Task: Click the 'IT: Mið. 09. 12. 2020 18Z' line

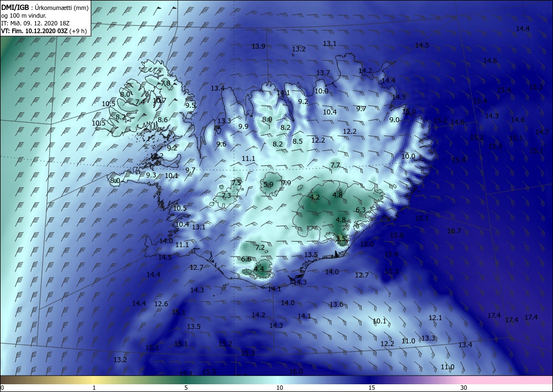Action: point(35,23)
